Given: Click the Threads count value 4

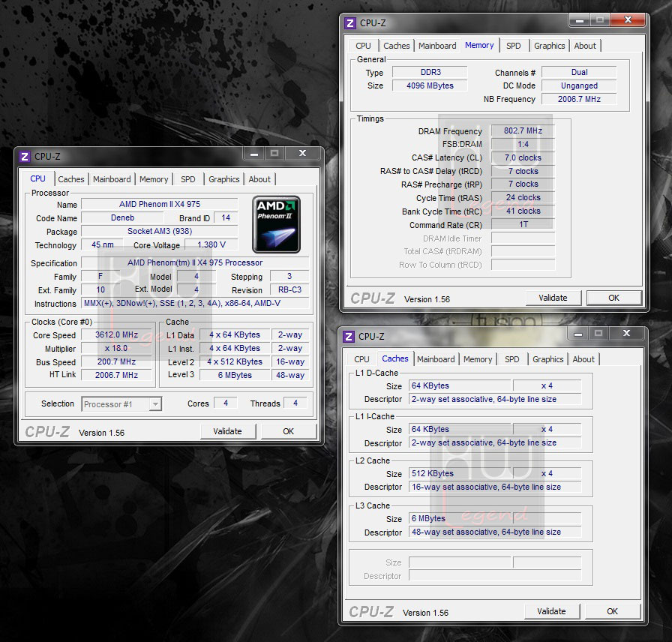Looking at the screenshot, I should pos(295,403).
